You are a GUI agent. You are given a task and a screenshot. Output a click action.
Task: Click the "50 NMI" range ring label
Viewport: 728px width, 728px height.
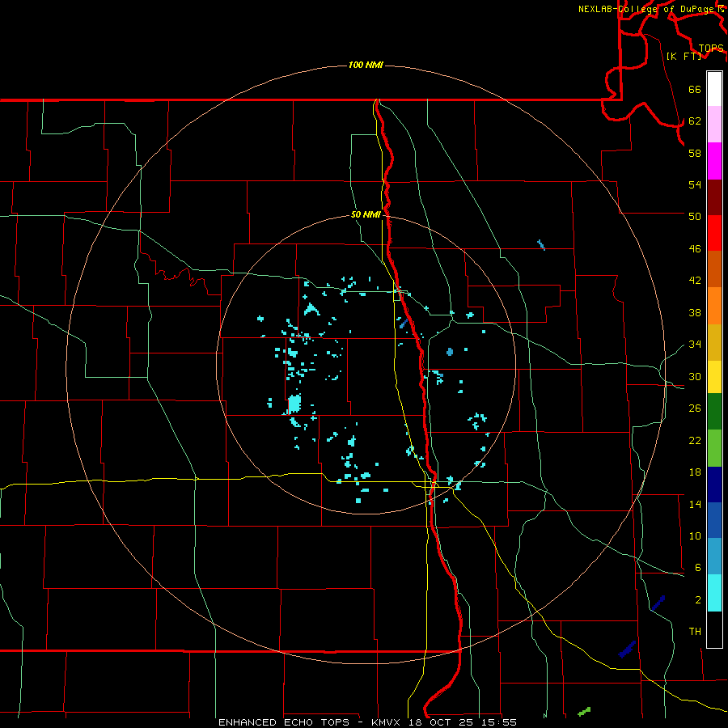tap(366, 214)
